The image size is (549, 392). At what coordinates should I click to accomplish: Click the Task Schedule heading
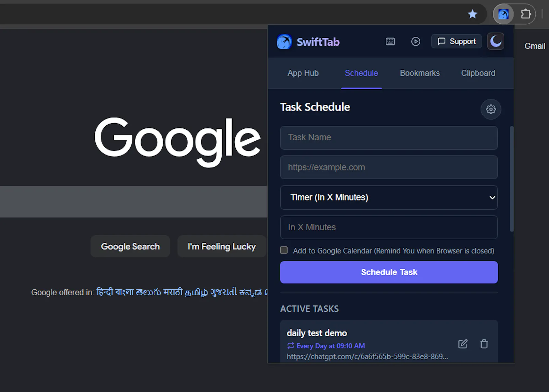(315, 107)
